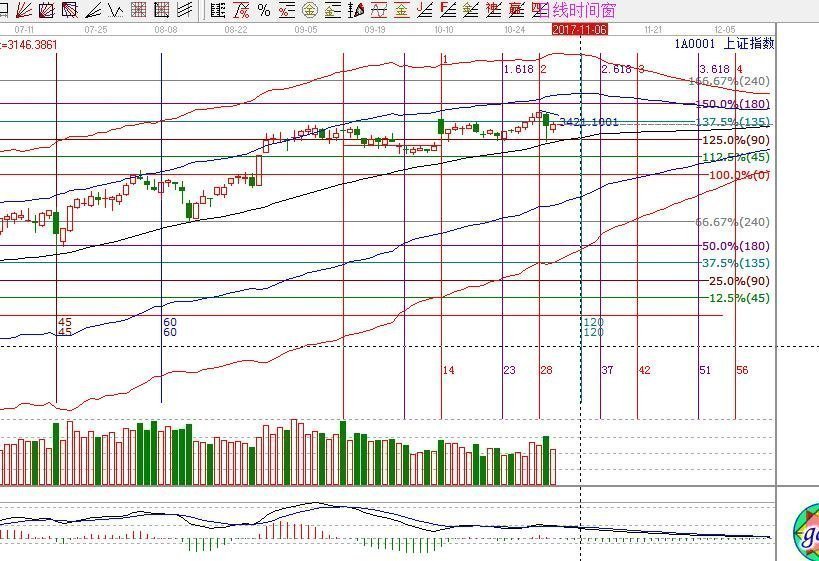Click the 08-08 date on time axis
This screenshot has width=819, height=561.
pyautogui.click(x=166, y=30)
